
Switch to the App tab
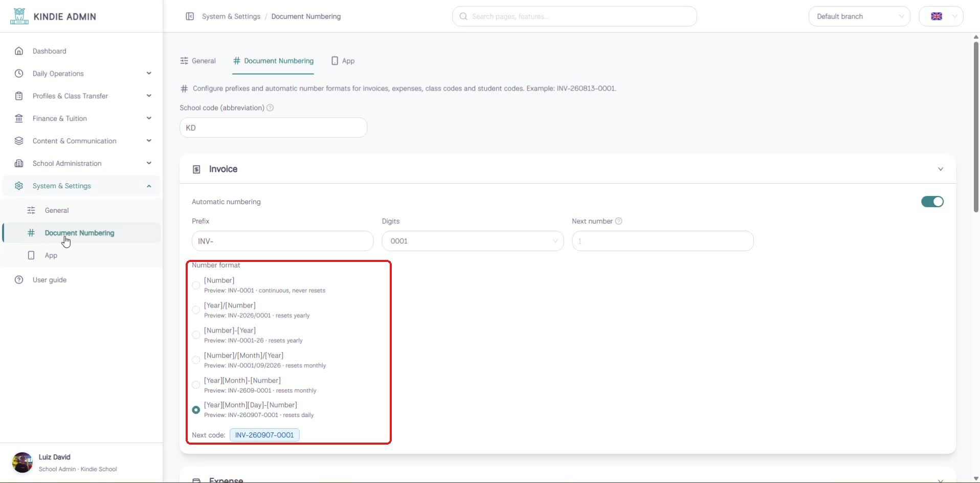click(343, 61)
